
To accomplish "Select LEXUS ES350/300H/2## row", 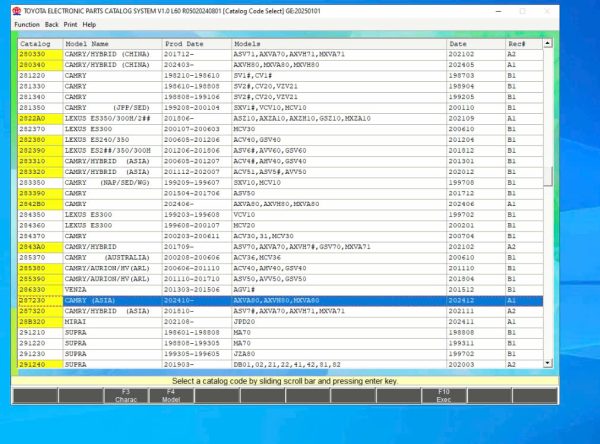I will tap(280, 119).
